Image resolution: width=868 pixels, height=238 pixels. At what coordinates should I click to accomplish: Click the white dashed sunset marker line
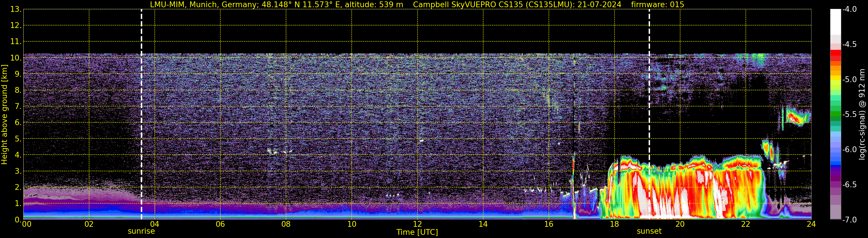tap(649, 114)
